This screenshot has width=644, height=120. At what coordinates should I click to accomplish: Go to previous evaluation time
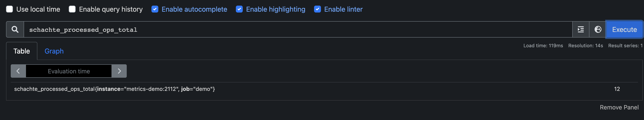18,71
